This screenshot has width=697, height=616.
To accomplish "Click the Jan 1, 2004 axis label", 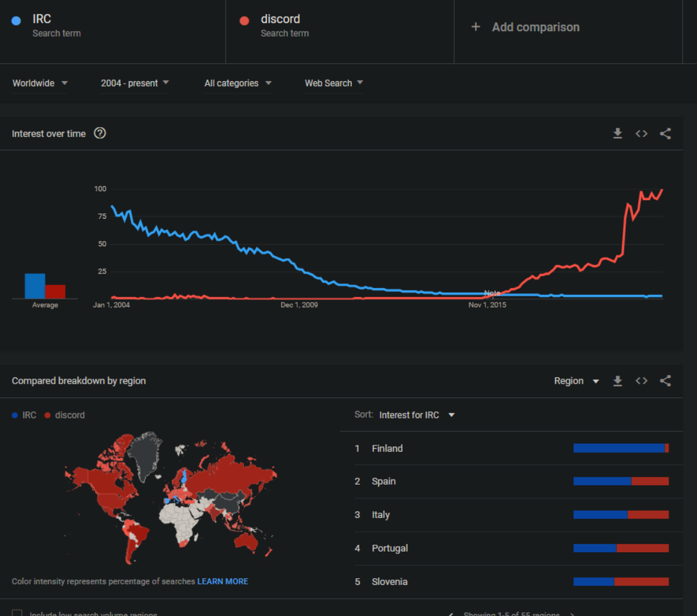I will (111, 305).
